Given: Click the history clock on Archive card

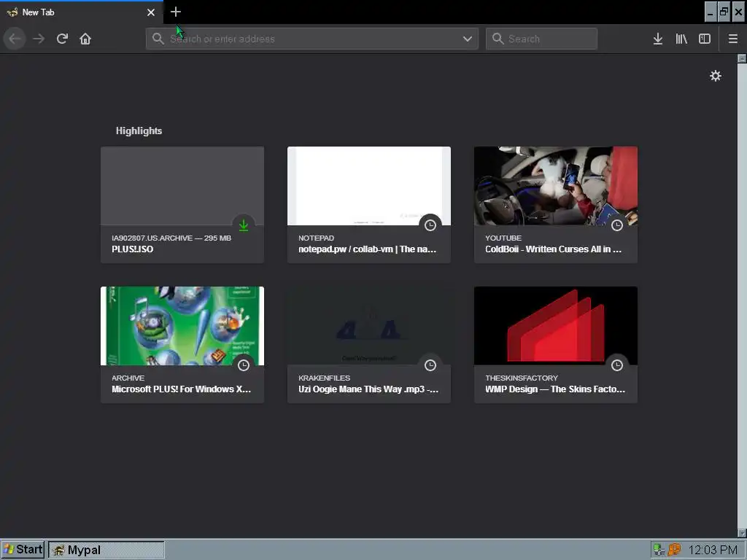Looking at the screenshot, I should click(x=244, y=365).
